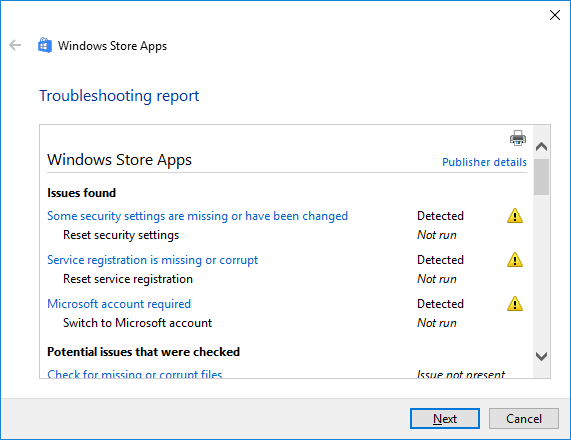The image size is (571, 440).
Task: Open 'Service registration is missing or corrupt' link
Action: click(153, 260)
